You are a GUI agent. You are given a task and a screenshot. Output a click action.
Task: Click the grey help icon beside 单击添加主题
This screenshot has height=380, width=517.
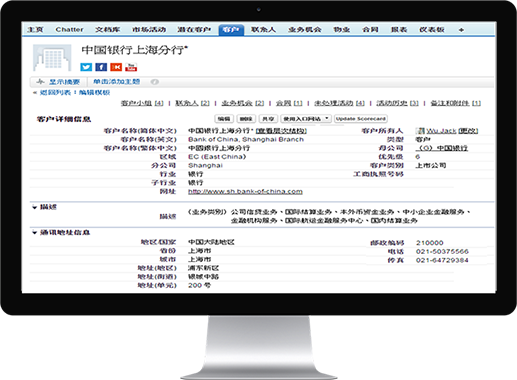154,82
